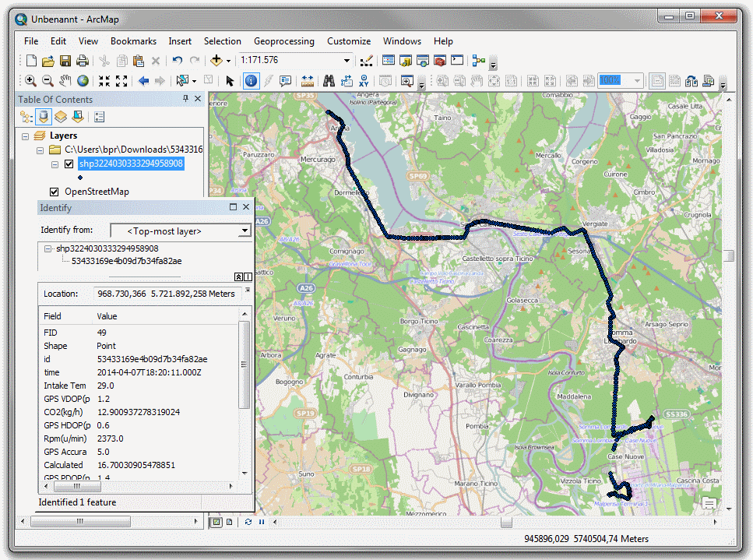Open the Catalog window icon

pos(406,61)
